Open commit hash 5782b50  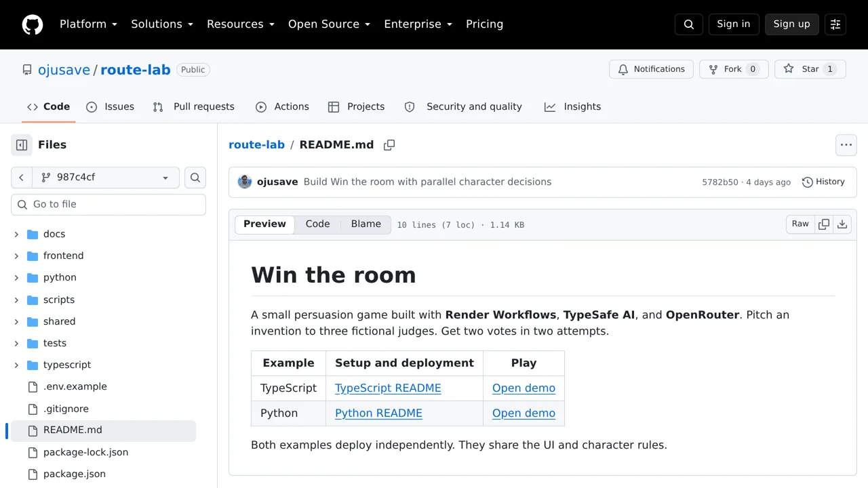point(720,182)
